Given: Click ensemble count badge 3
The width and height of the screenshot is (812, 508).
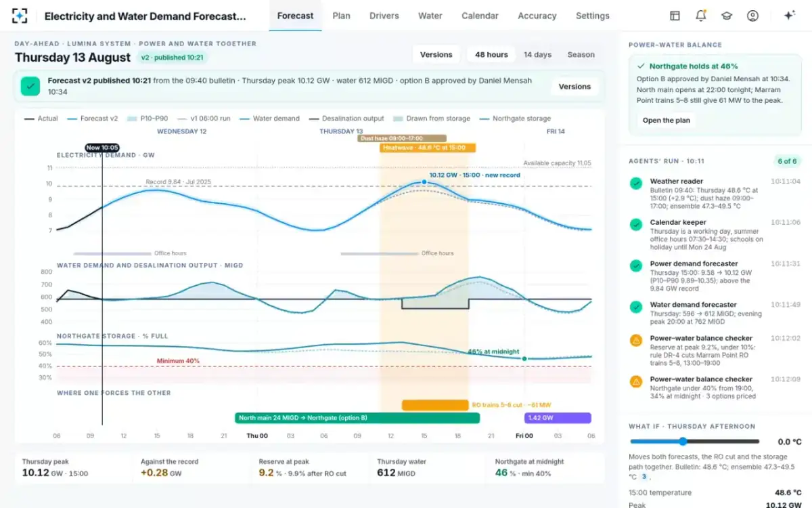Looking at the screenshot, I should tap(644, 477).
